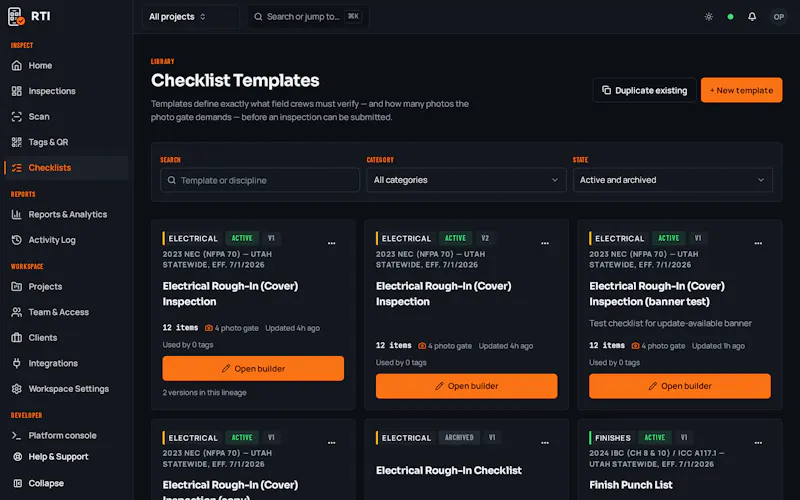Click the ARCHIVED badge on Rough-In Checklist

point(459,438)
